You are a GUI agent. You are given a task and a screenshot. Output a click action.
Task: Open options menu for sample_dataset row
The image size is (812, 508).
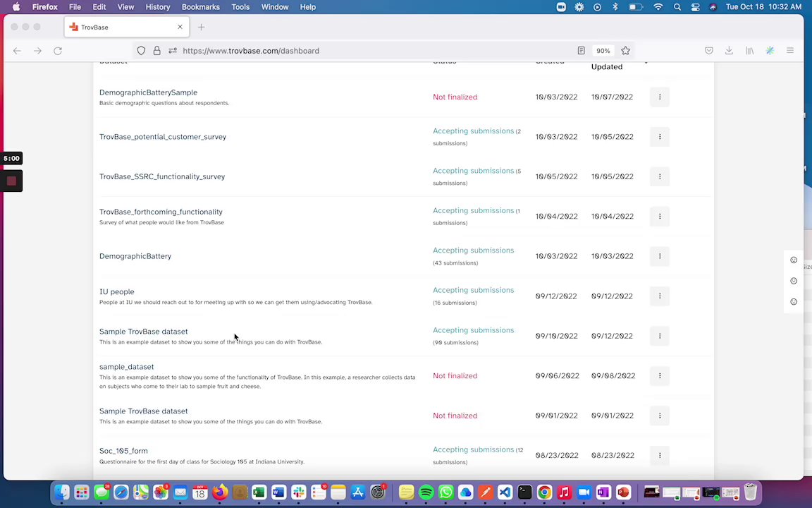pos(660,376)
